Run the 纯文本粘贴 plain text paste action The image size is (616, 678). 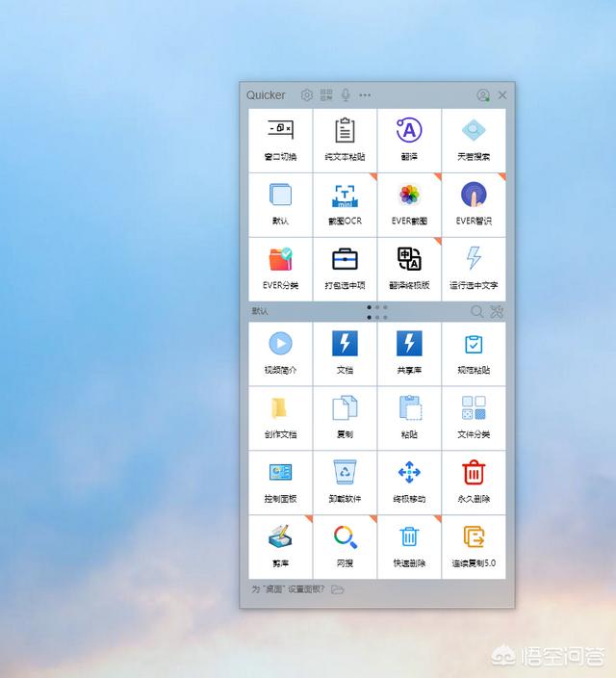[345, 141]
